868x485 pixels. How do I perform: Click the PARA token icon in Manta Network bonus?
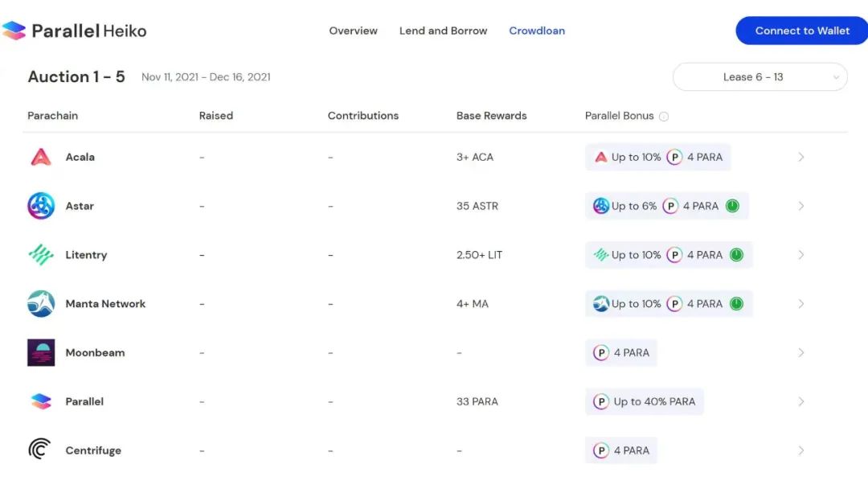coord(674,304)
